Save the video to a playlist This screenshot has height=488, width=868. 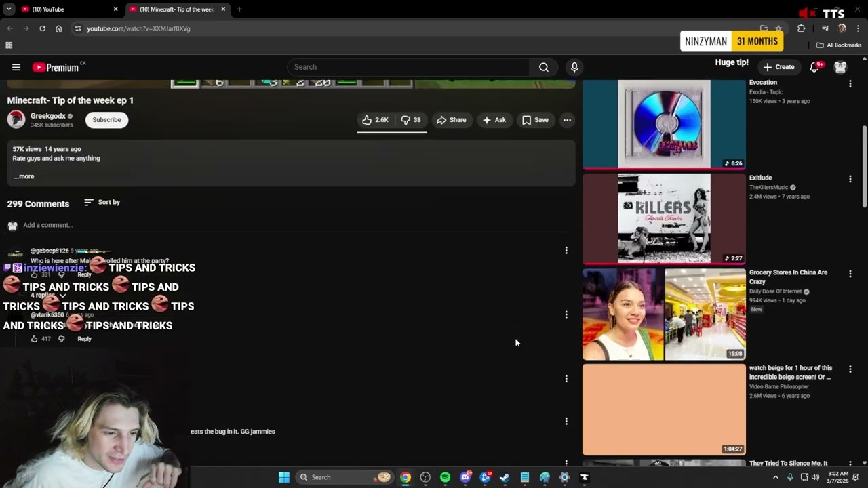535,120
